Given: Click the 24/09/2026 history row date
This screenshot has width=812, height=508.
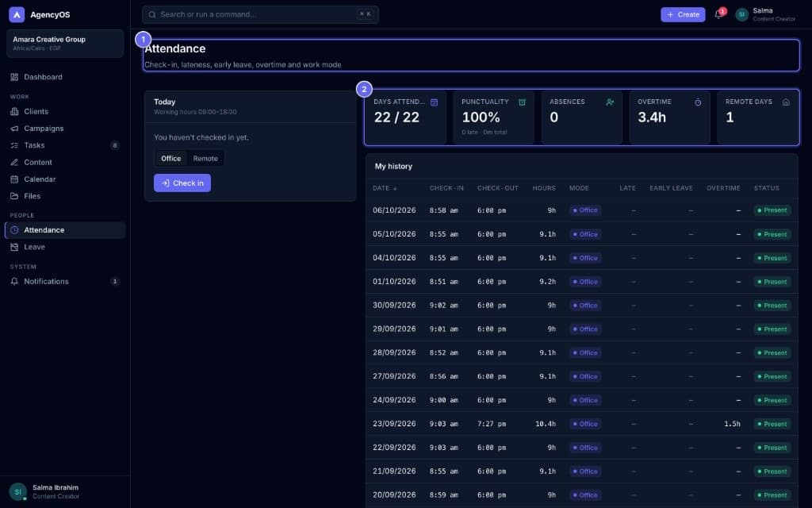Looking at the screenshot, I should click(x=394, y=400).
